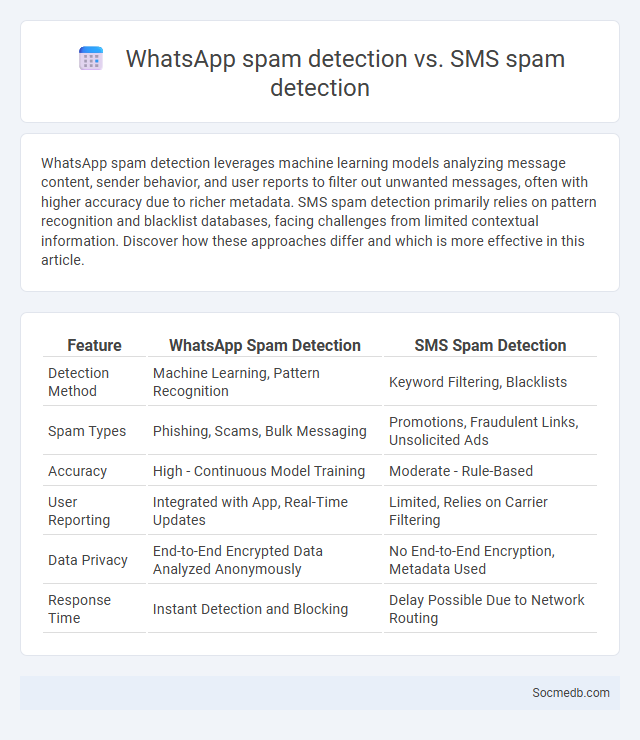
Task: Select the cell 'Moderate - Rule-Based'
Action: (x=490, y=471)
